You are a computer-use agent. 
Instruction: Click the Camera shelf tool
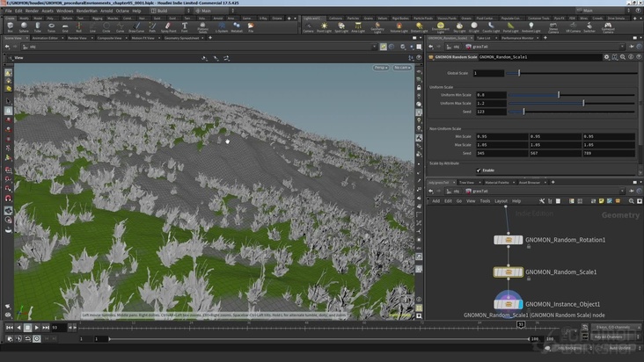(x=308, y=26)
